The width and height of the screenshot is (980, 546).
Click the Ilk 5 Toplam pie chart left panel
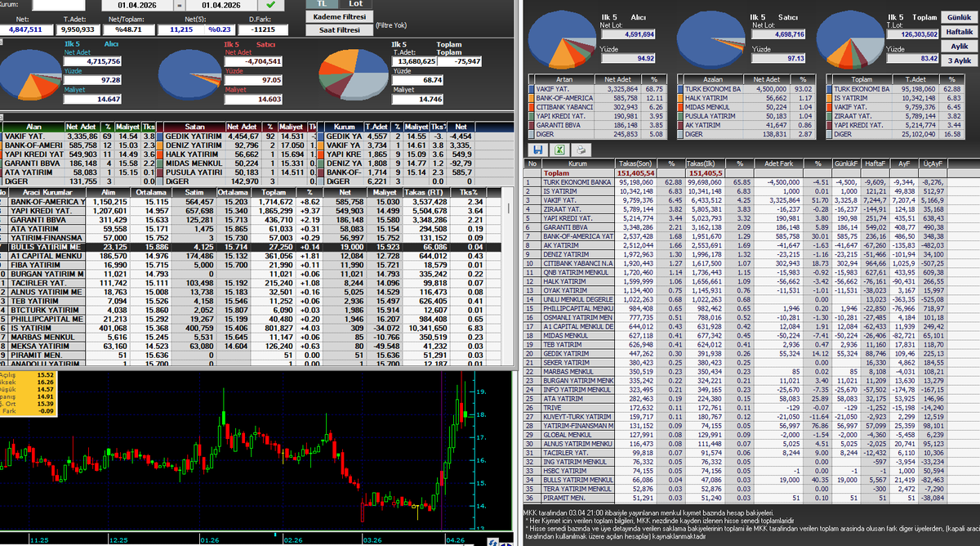click(355, 74)
